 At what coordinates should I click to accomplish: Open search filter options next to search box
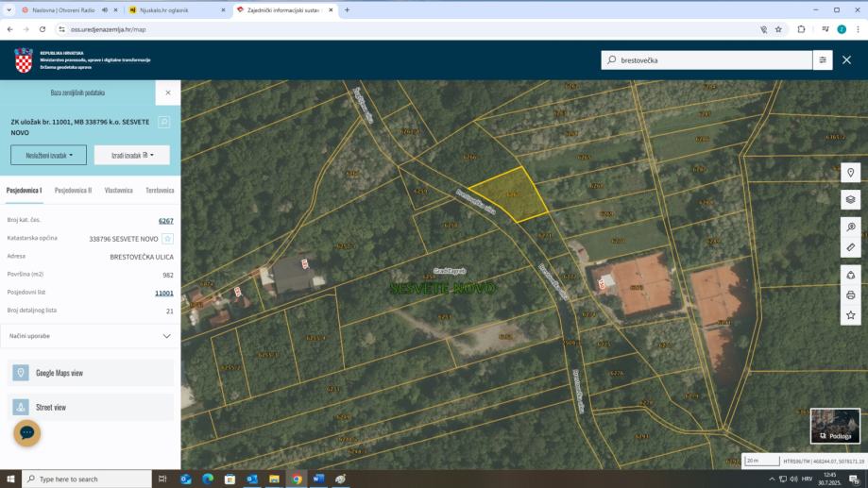click(x=823, y=59)
